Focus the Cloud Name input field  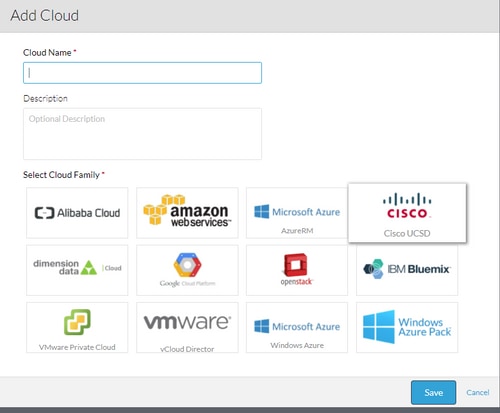142,73
